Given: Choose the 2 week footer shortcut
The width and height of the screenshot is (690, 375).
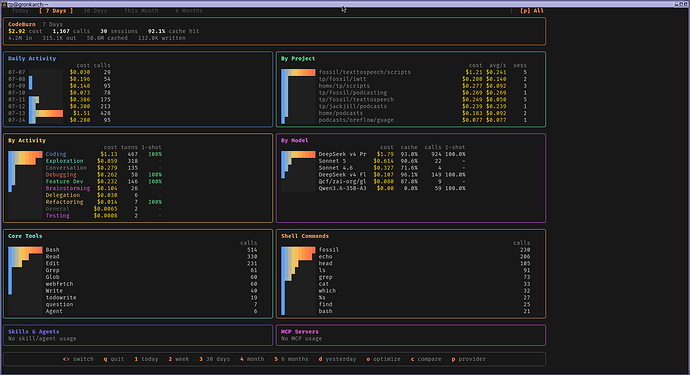Looking at the screenshot, I should click(x=178, y=359).
